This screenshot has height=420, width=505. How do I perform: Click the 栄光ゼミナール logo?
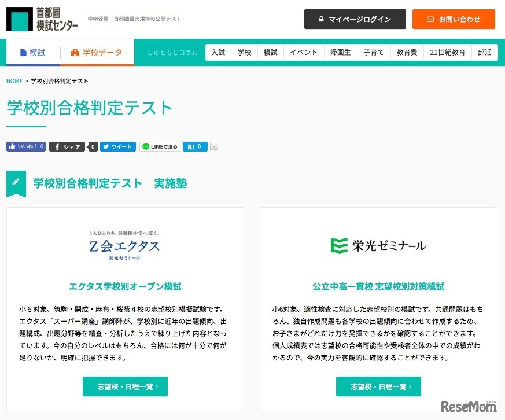(x=378, y=245)
